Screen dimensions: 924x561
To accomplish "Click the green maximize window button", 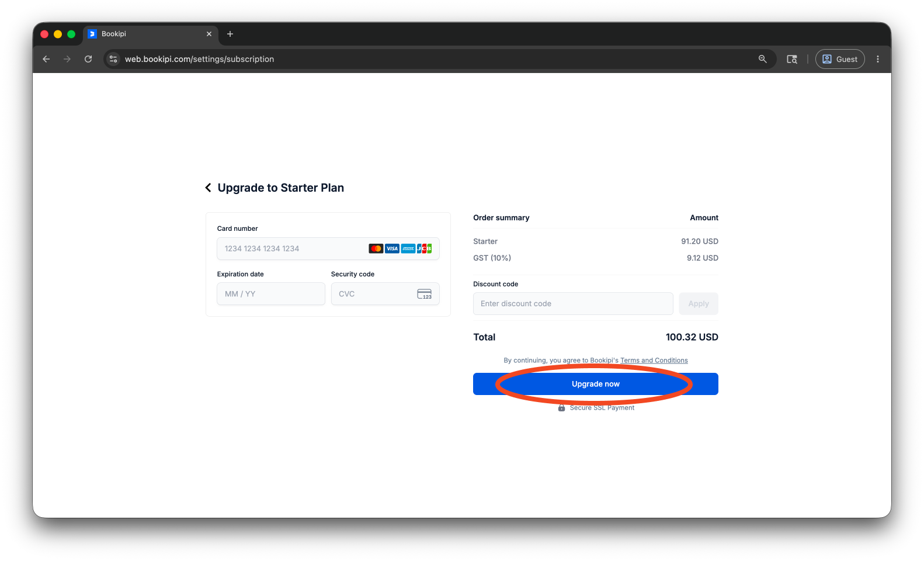I will point(71,34).
